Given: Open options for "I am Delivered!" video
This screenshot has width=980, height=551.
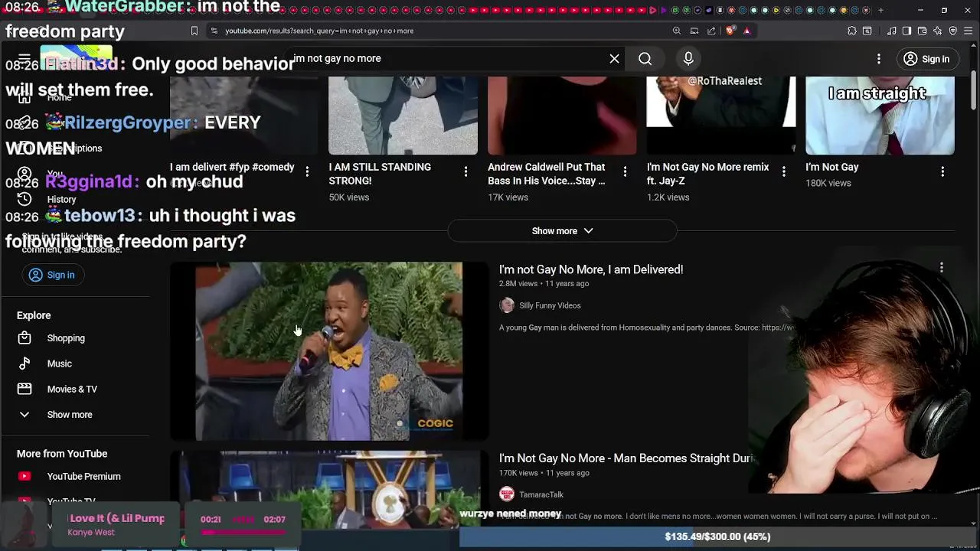Looking at the screenshot, I should point(942,268).
